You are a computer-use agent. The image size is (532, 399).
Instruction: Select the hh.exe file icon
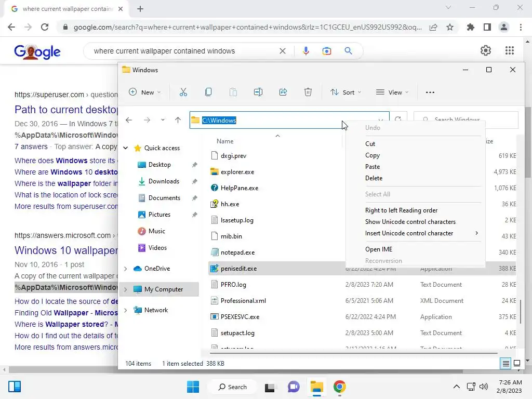coord(215,204)
